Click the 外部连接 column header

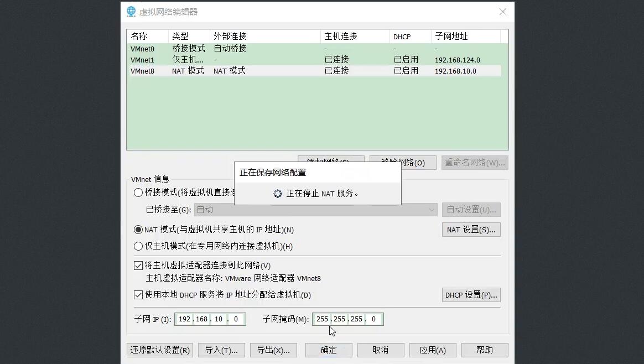266,36
